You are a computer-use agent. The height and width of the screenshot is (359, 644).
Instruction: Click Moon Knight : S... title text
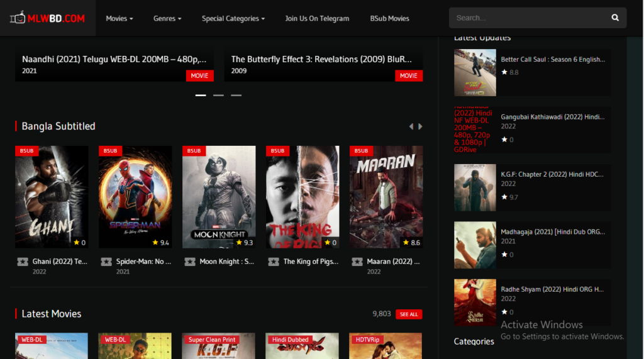pyautogui.click(x=226, y=262)
